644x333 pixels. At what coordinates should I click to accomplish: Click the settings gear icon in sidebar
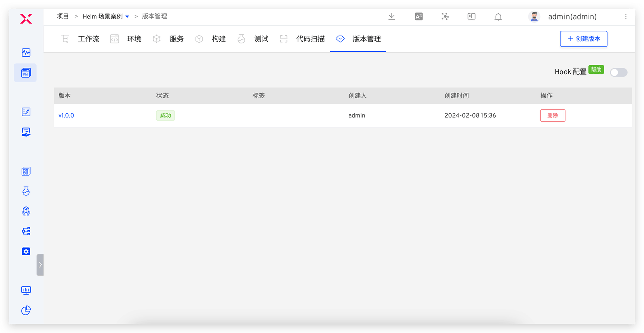26,251
